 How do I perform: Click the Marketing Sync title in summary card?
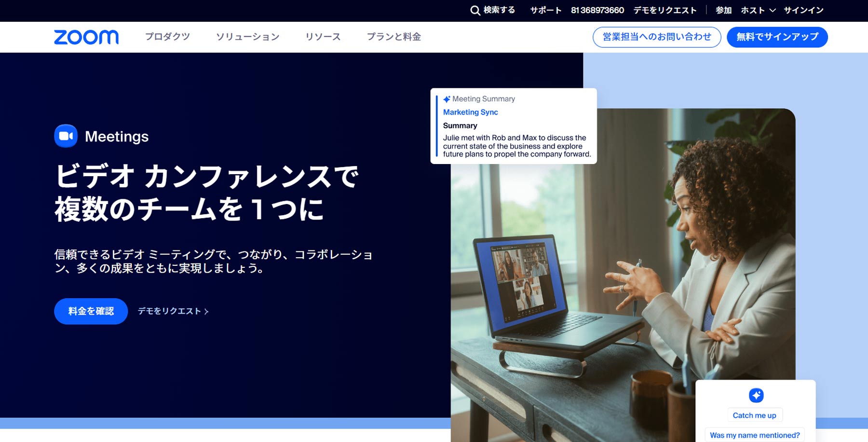pyautogui.click(x=471, y=112)
